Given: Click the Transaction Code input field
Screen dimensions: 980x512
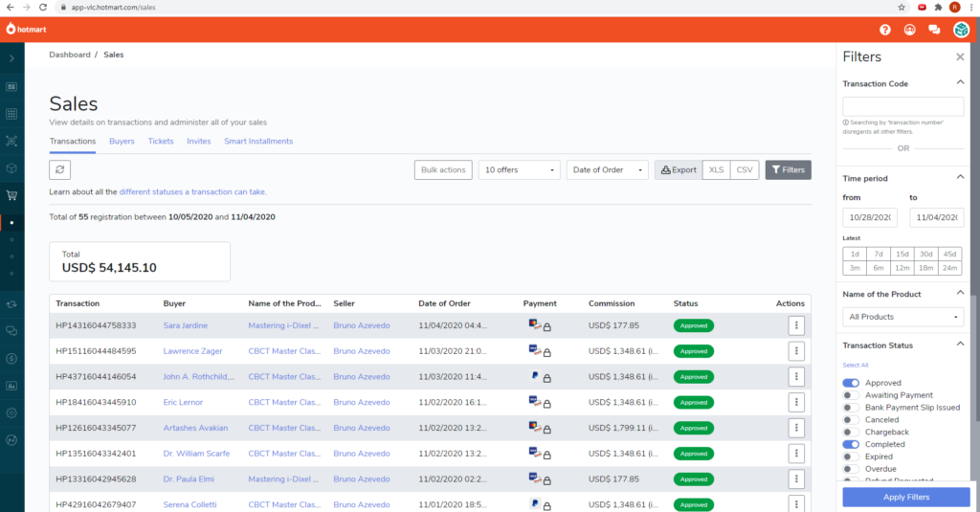Looking at the screenshot, I should tap(903, 106).
